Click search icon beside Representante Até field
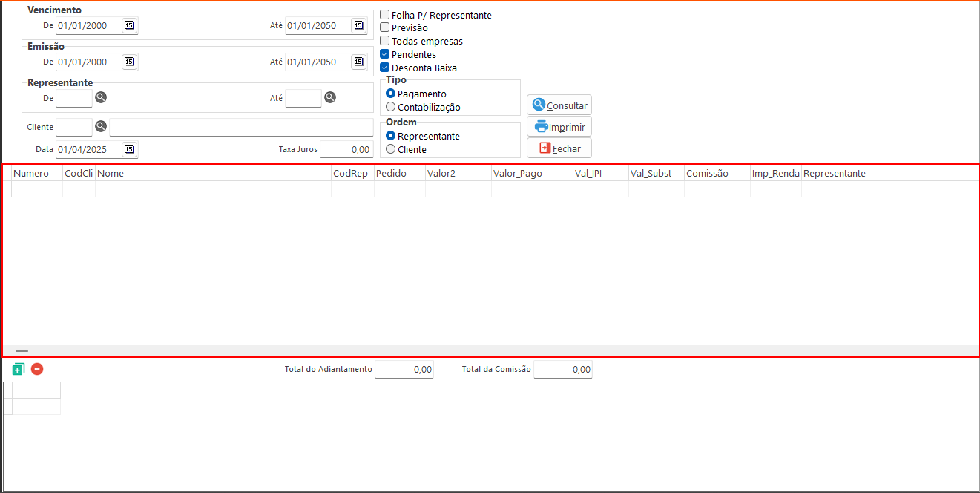 330,97
